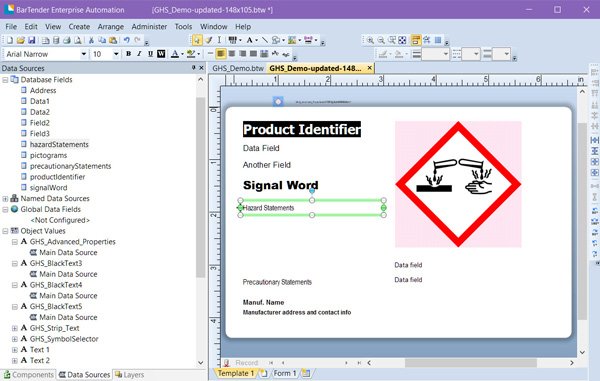Toggle justified text alignment

(253, 54)
